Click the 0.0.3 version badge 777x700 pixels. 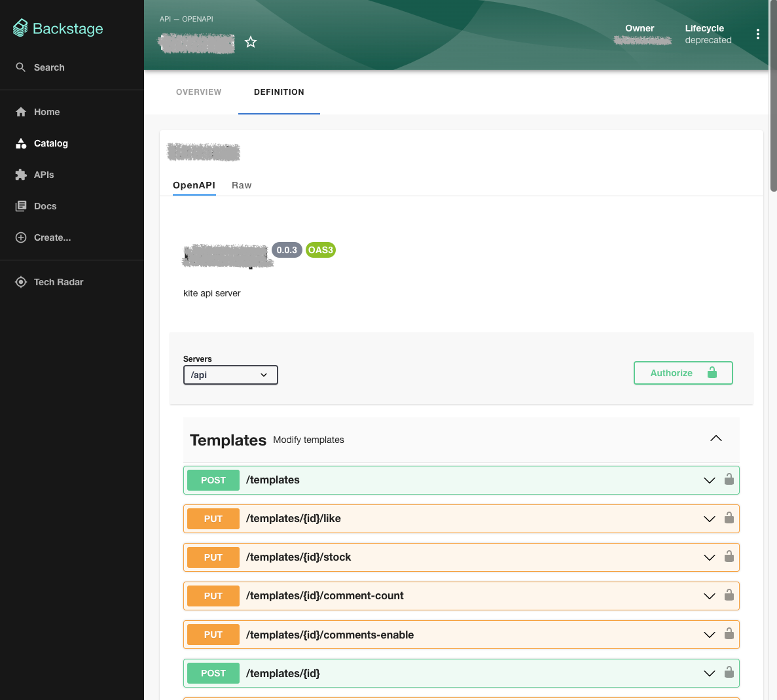coord(287,250)
